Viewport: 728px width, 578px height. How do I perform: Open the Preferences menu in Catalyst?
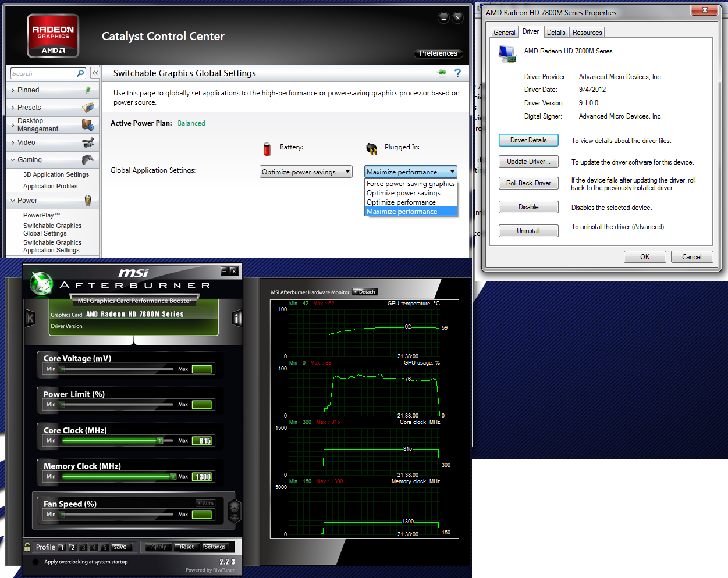[439, 53]
